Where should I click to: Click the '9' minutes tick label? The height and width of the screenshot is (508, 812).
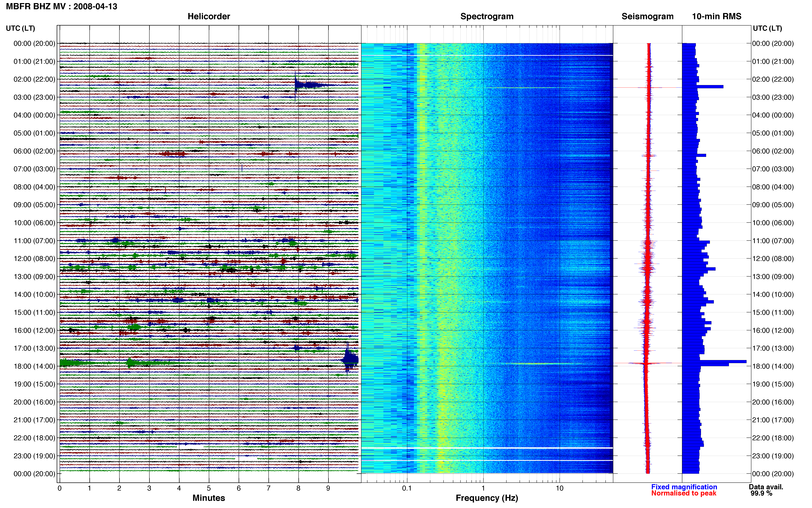[328, 488]
